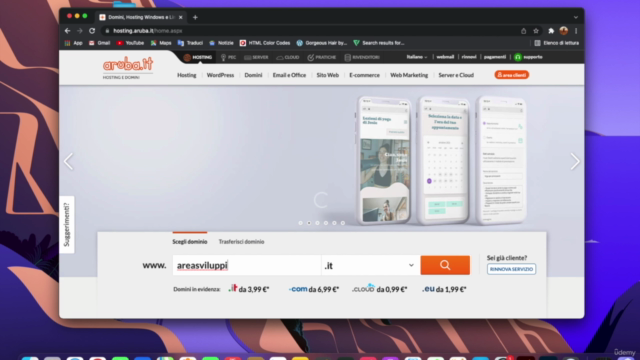Screen dimensions: 640x360
Task: Show previous carousel slide
Action: [69, 161]
